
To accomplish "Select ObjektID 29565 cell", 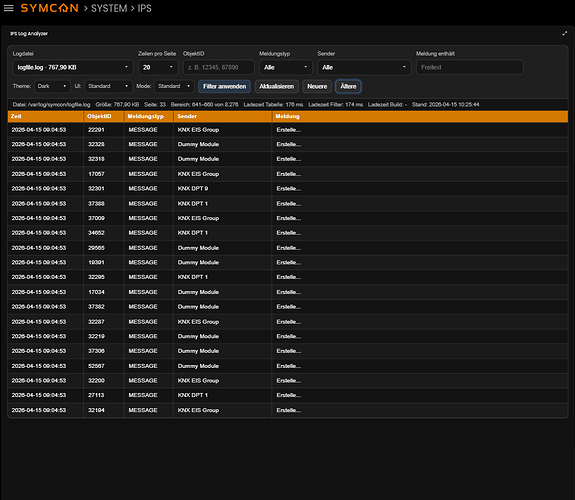I will coord(104,248).
